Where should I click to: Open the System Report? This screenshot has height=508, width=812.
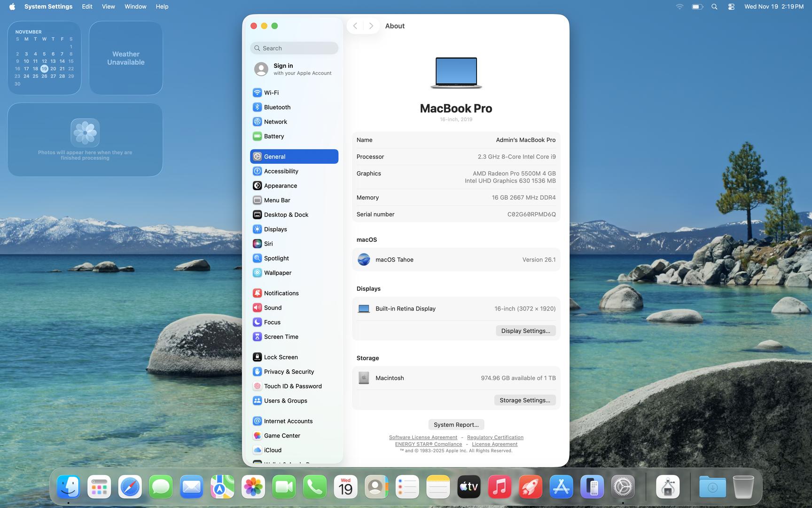click(456, 425)
